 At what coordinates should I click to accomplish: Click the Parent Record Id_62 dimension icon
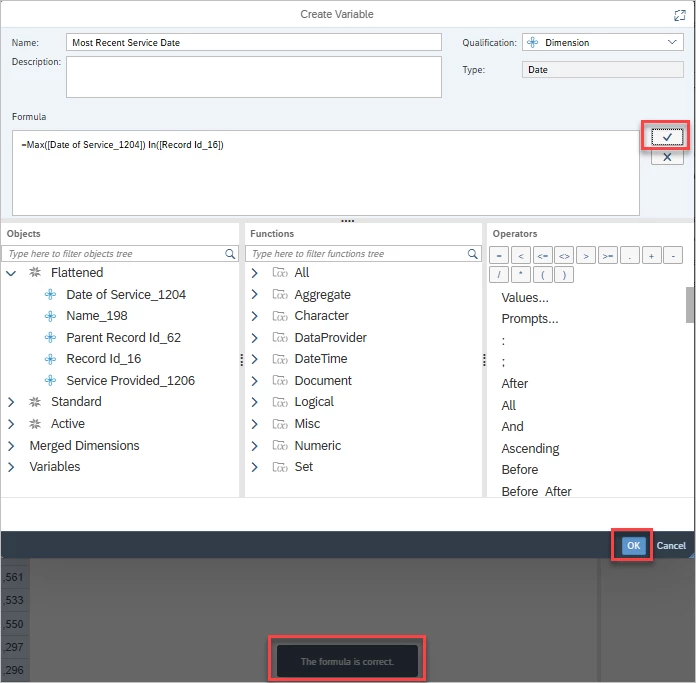[x=51, y=337]
